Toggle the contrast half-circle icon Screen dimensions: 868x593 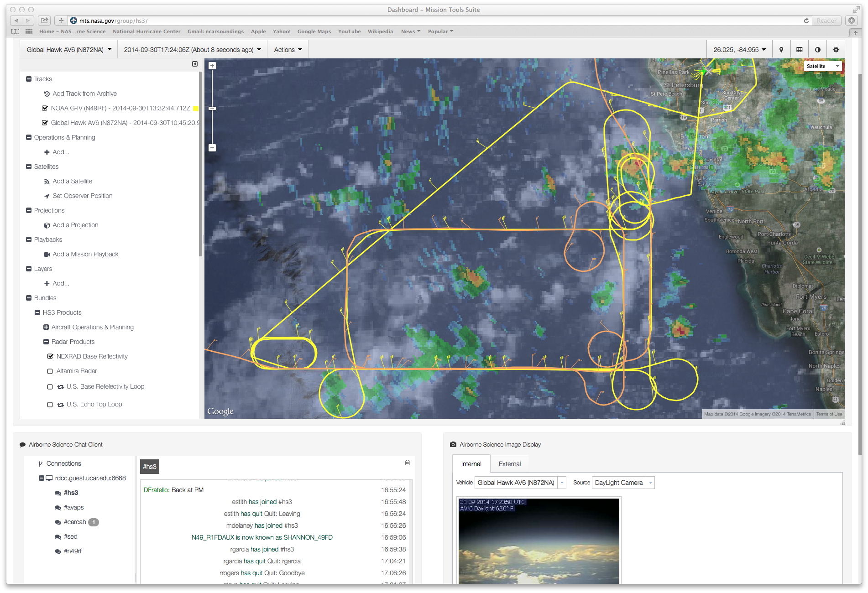point(818,50)
